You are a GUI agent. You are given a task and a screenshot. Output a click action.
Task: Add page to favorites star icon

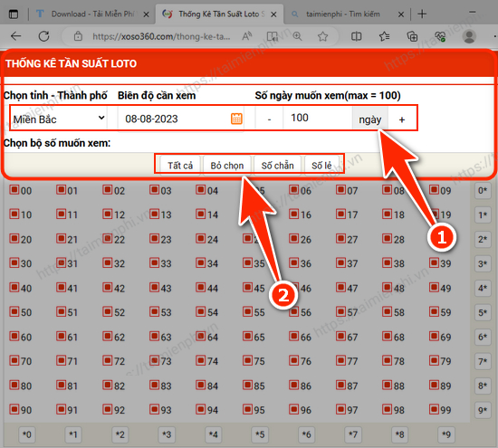click(322, 36)
